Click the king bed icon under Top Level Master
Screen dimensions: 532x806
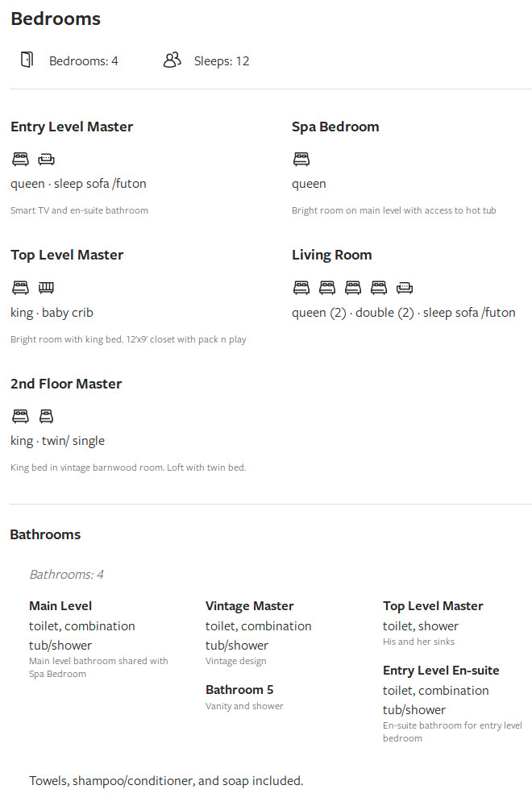point(21,288)
